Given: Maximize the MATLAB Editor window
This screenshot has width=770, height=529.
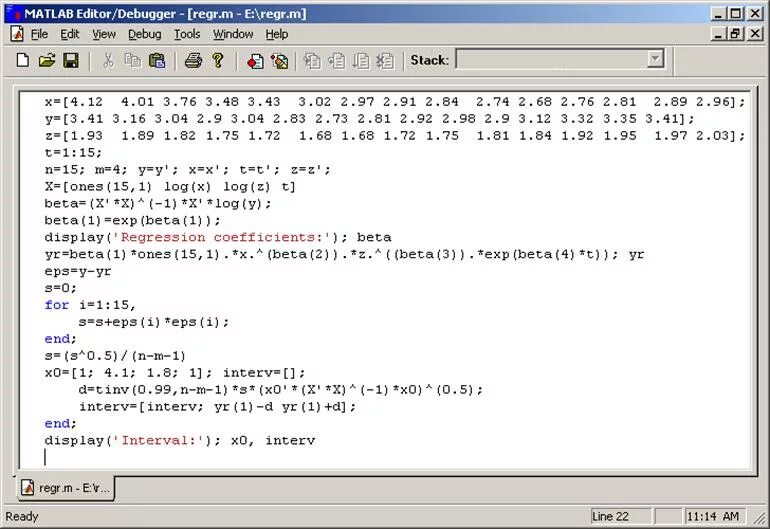Looking at the screenshot, I should point(735,14).
